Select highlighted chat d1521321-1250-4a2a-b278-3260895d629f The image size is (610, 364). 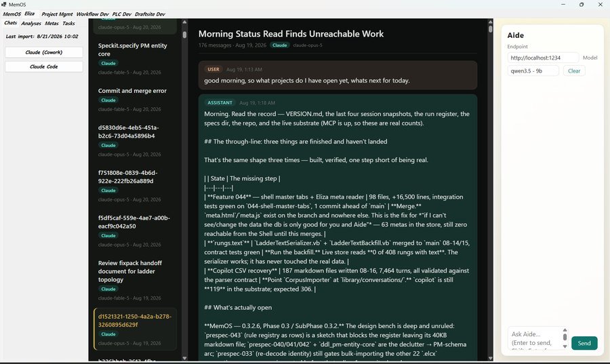[x=135, y=329]
